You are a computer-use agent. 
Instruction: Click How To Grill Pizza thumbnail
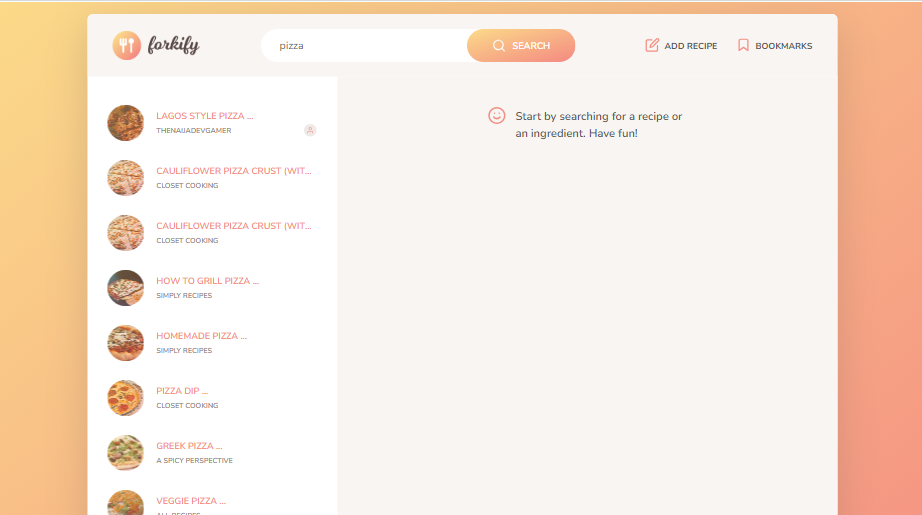pyautogui.click(x=125, y=288)
